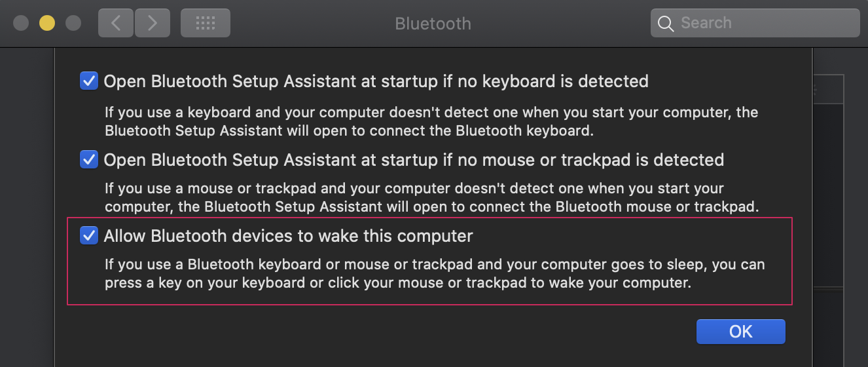
Task: Disable the Bluetooth wake computer checkbox
Action: [x=88, y=235]
